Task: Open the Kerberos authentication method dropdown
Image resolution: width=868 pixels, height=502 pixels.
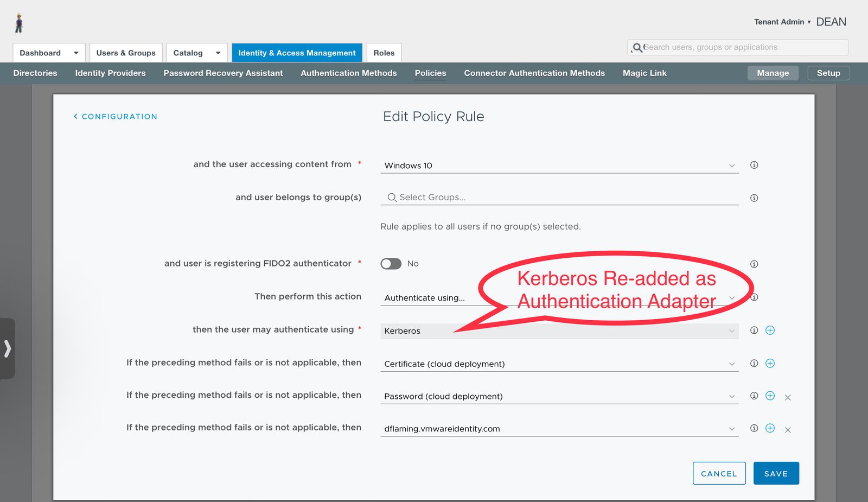Action: (559, 331)
